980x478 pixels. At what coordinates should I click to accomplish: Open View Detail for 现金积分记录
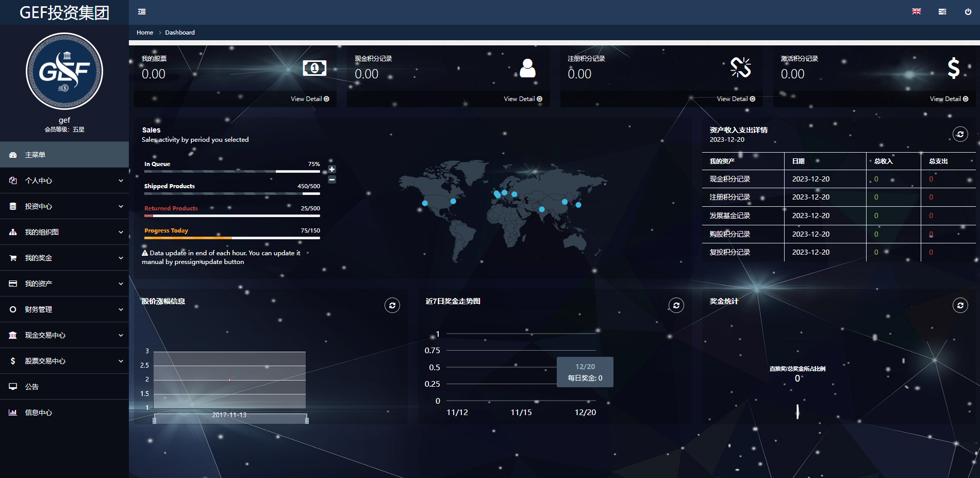pos(523,99)
